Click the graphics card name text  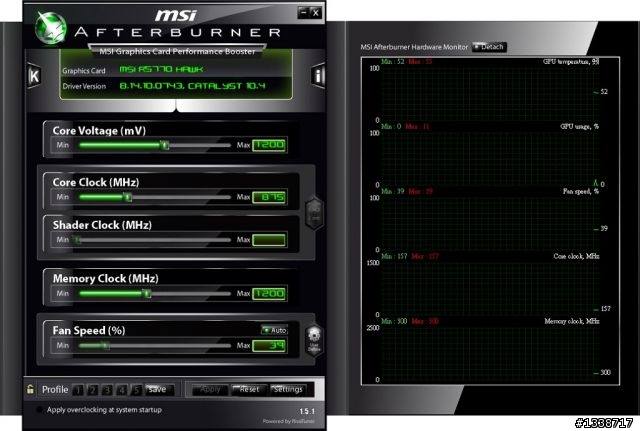pos(161,69)
